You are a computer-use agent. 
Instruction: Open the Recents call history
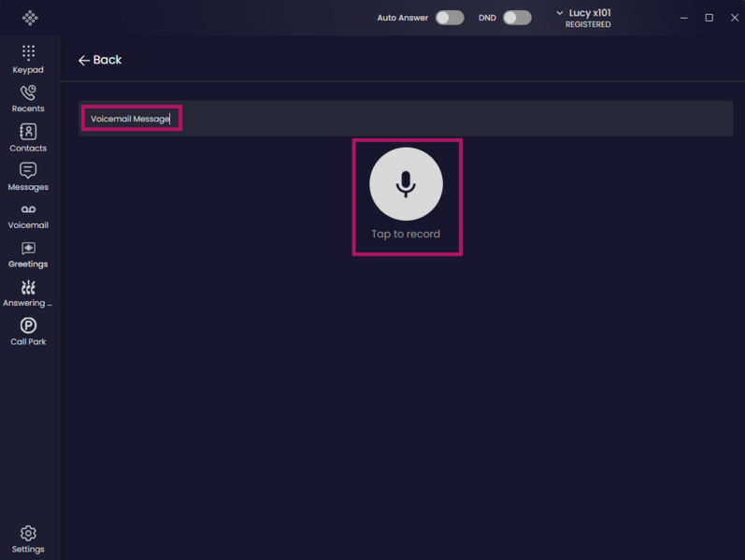[28, 99]
